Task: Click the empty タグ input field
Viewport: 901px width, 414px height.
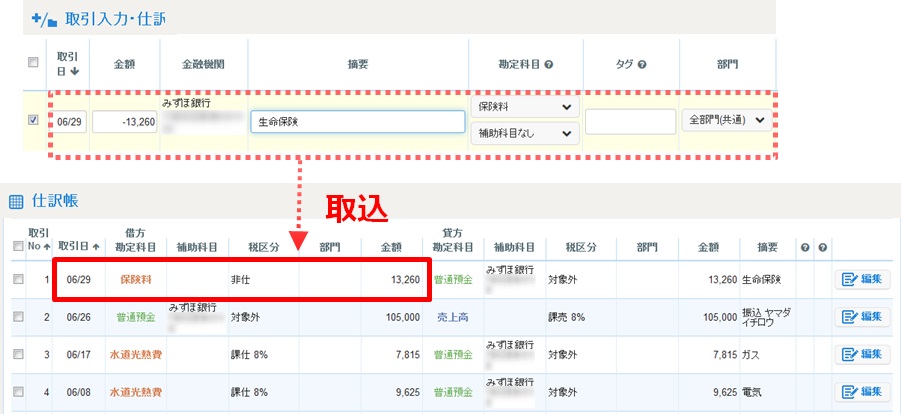Action: click(630, 121)
